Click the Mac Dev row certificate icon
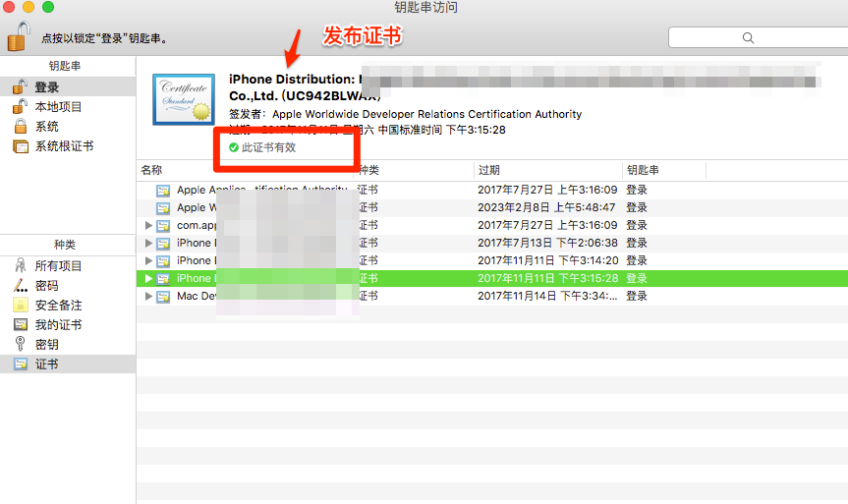This screenshot has height=504, width=848. [x=163, y=297]
